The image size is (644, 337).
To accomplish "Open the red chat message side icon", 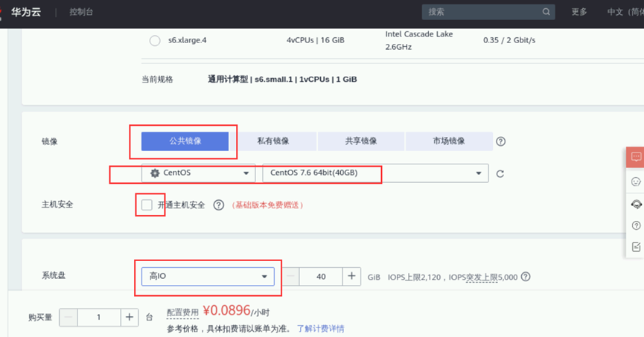I will (x=636, y=157).
